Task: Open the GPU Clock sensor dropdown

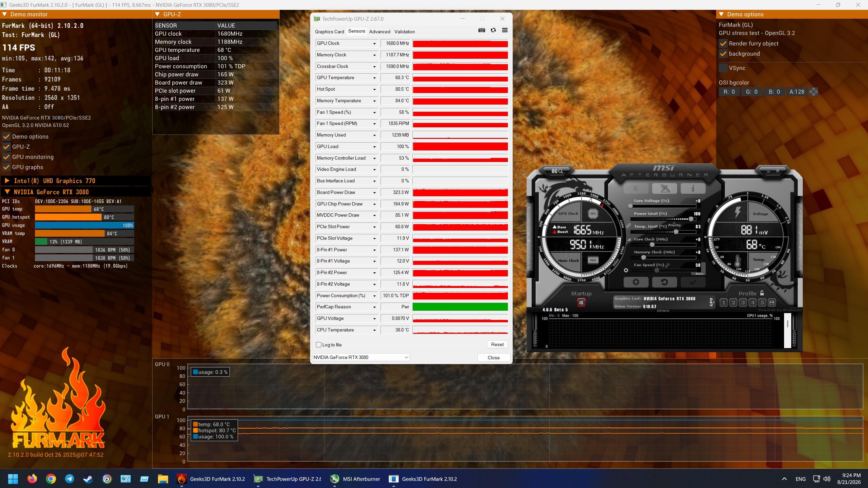Action: click(374, 43)
